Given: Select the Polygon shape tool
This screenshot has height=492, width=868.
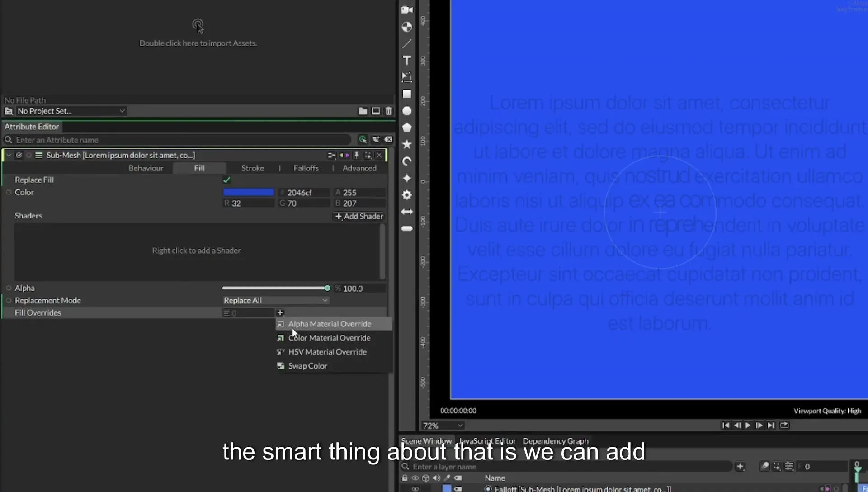Looking at the screenshot, I should [407, 128].
